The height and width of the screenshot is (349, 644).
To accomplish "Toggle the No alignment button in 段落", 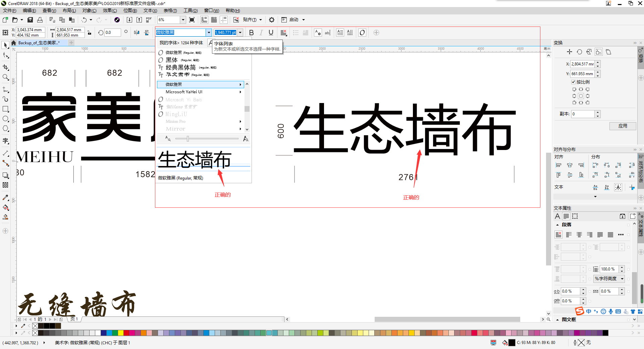I will (x=558, y=235).
